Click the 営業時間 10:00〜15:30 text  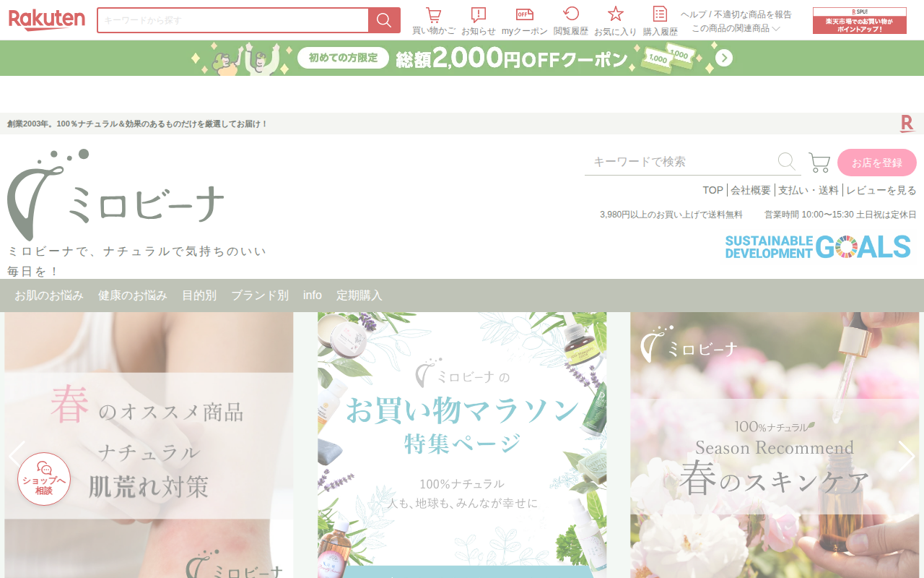840,215
